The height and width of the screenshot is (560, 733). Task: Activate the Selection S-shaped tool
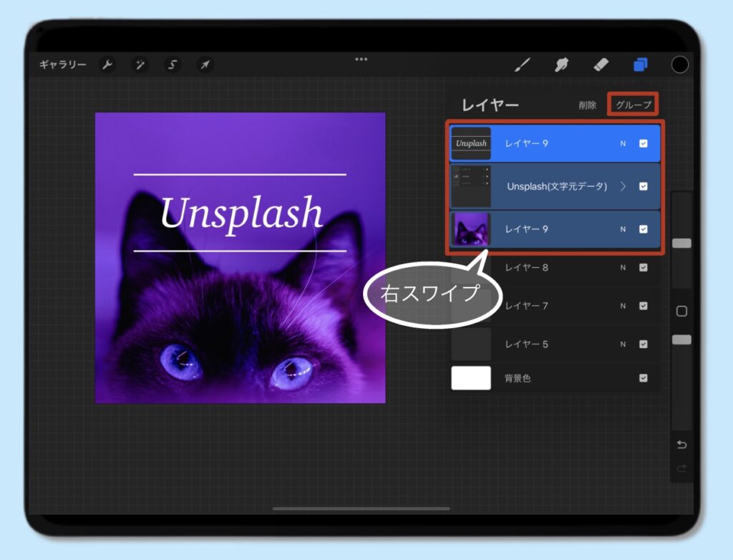click(x=173, y=64)
